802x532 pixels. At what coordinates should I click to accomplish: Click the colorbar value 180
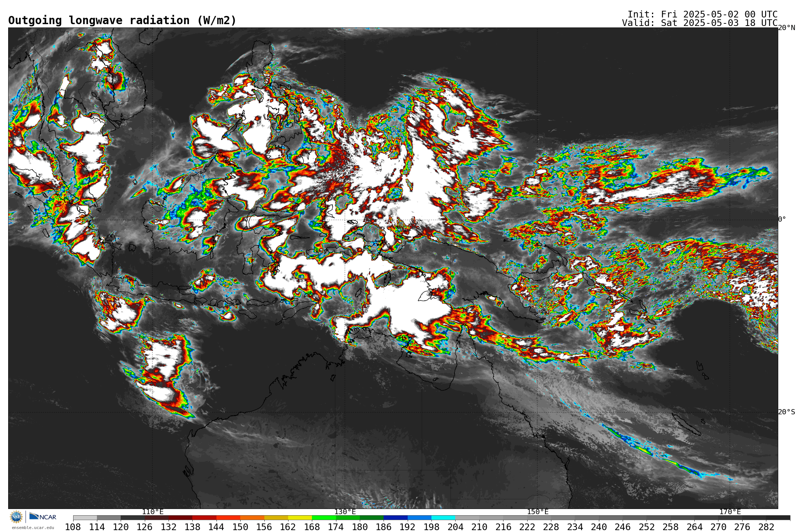[360, 527]
